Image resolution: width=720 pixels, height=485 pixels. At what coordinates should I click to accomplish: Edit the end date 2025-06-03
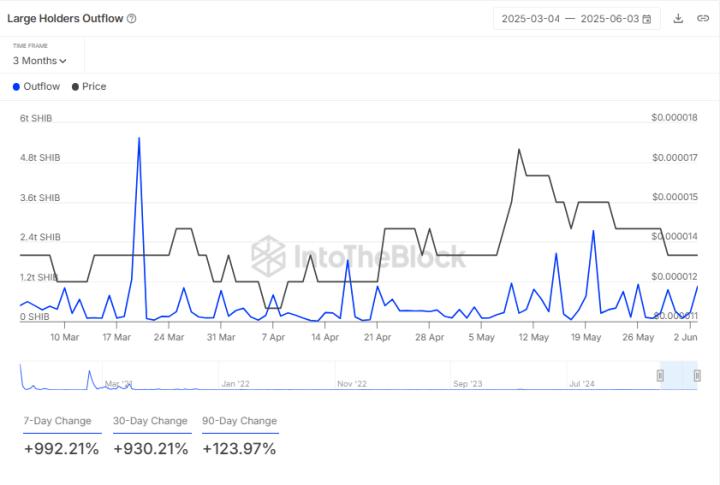pos(609,19)
